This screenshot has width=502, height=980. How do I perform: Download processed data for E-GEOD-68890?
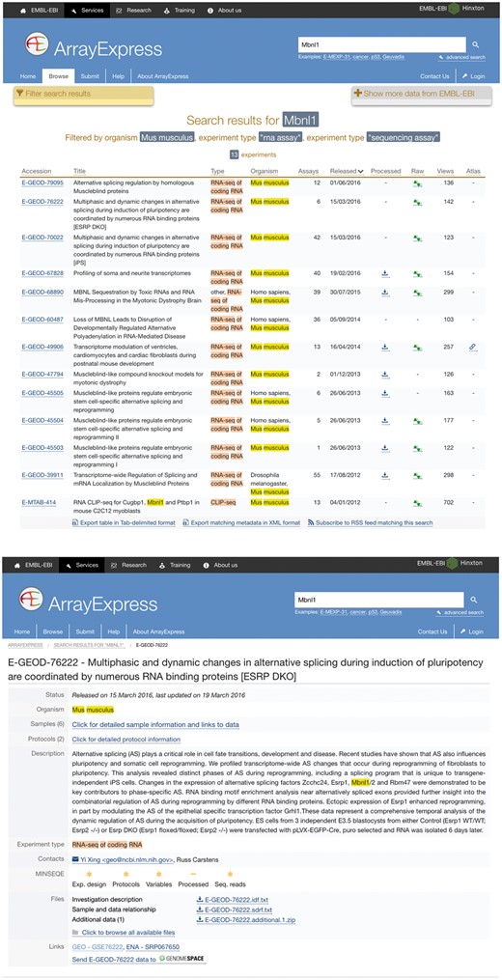[384, 292]
